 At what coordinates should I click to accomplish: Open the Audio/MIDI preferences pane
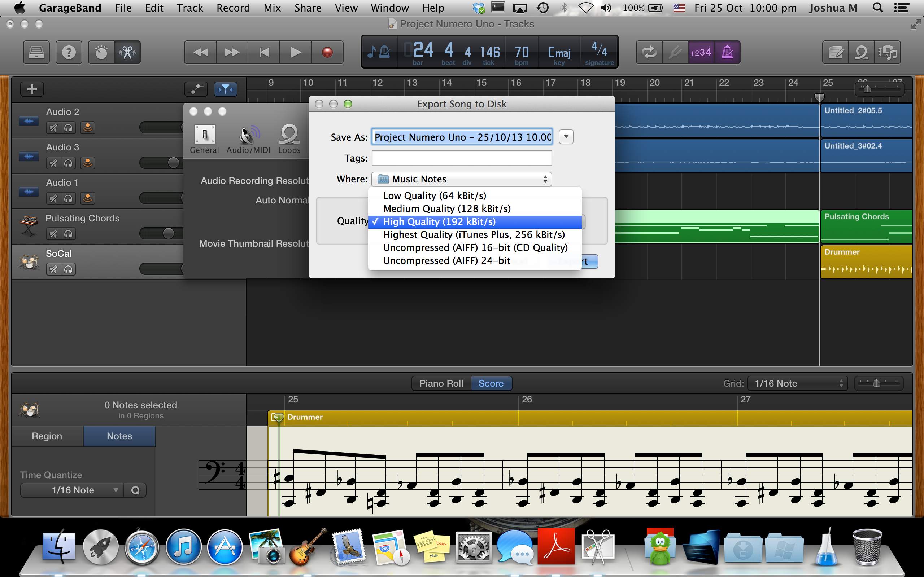point(248,139)
